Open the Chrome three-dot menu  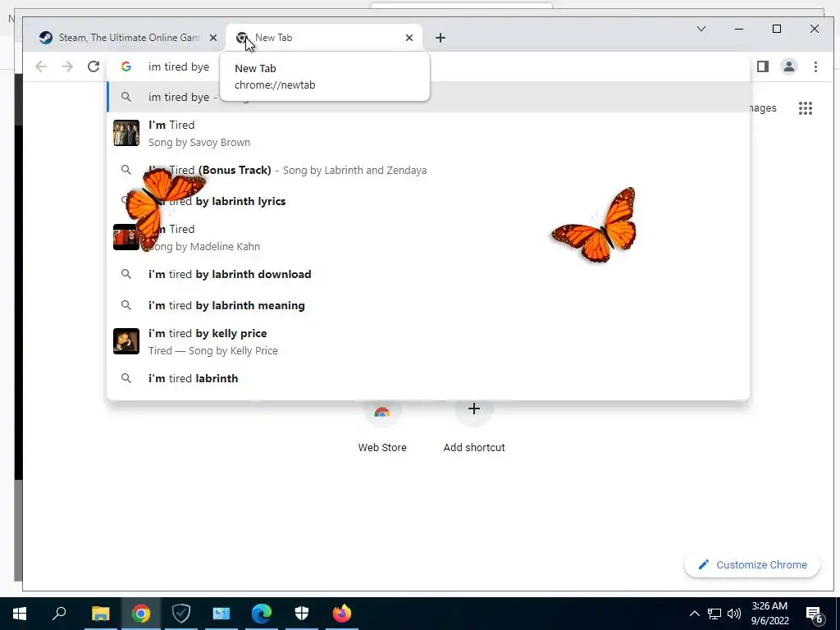pos(815,66)
